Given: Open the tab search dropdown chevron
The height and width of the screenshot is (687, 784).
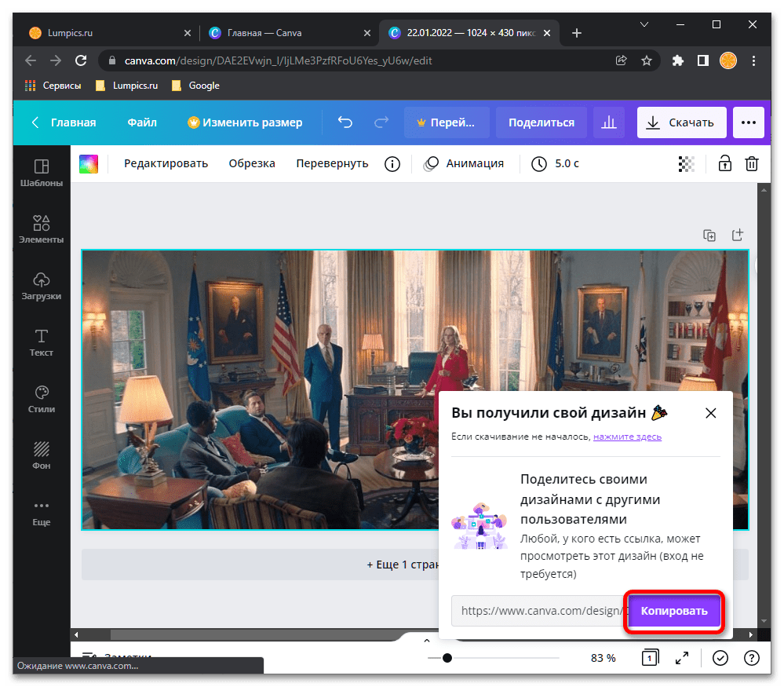Looking at the screenshot, I should [644, 24].
